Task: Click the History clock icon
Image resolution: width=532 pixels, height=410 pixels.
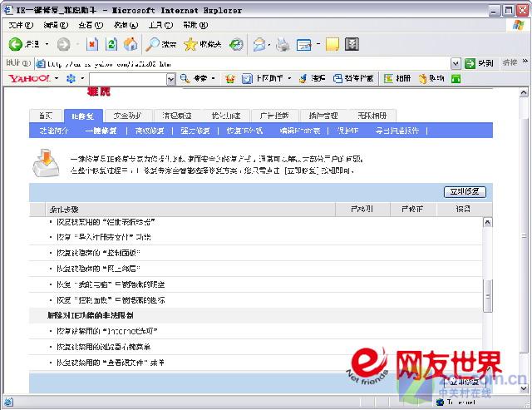Action: pos(236,44)
